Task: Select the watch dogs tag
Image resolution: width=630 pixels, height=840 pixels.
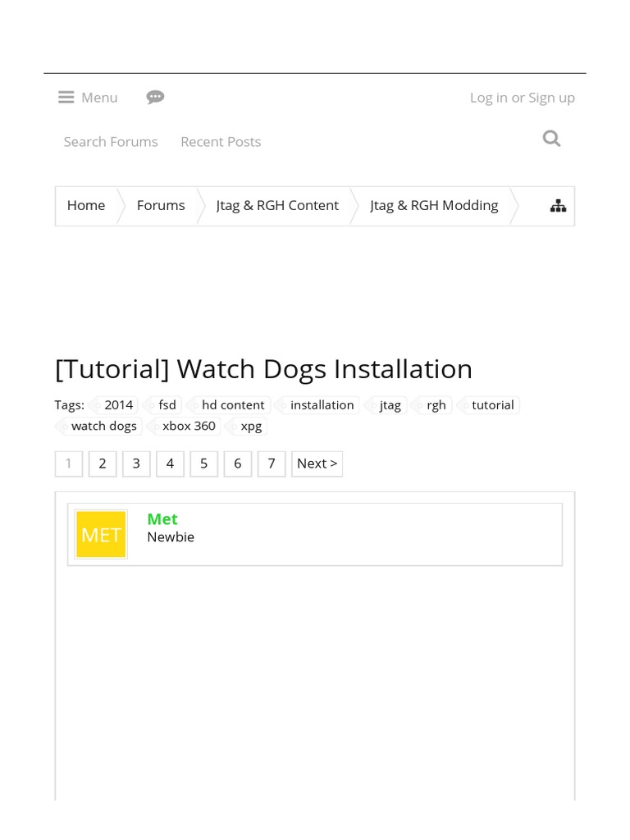Action: coord(99,427)
